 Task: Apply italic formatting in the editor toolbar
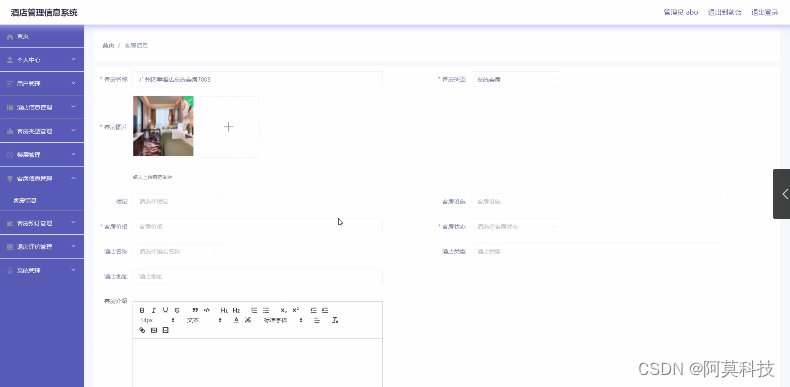pyautogui.click(x=154, y=310)
